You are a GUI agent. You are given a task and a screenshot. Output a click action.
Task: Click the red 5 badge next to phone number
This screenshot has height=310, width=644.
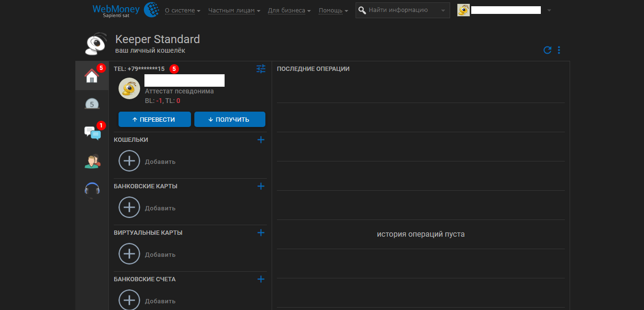coord(174,69)
